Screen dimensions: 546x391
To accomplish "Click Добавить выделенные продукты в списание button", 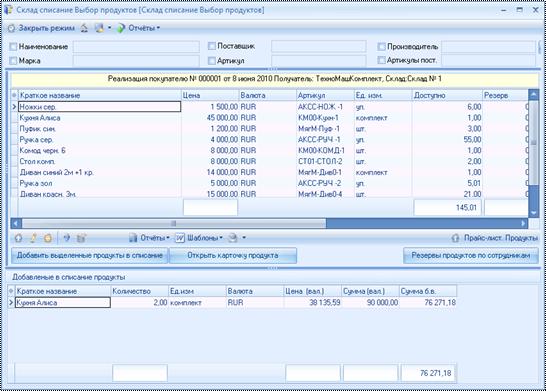I will pyautogui.click(x=90, y=256).
